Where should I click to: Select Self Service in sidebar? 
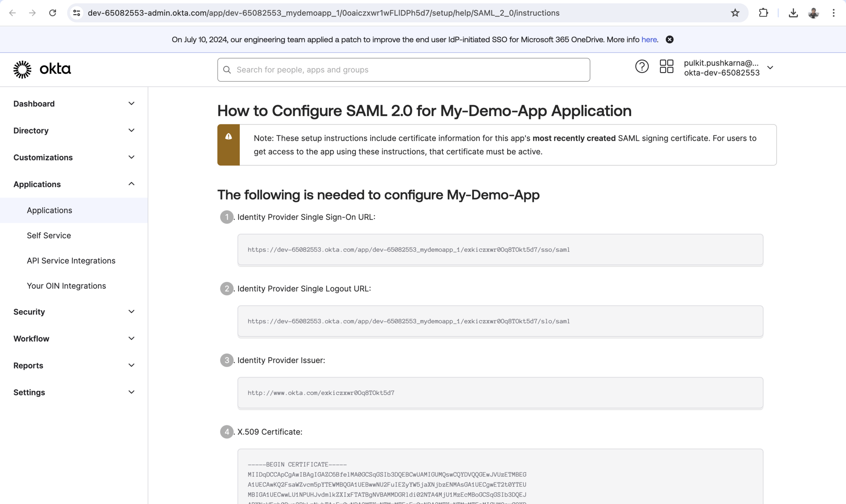point(49,236)
